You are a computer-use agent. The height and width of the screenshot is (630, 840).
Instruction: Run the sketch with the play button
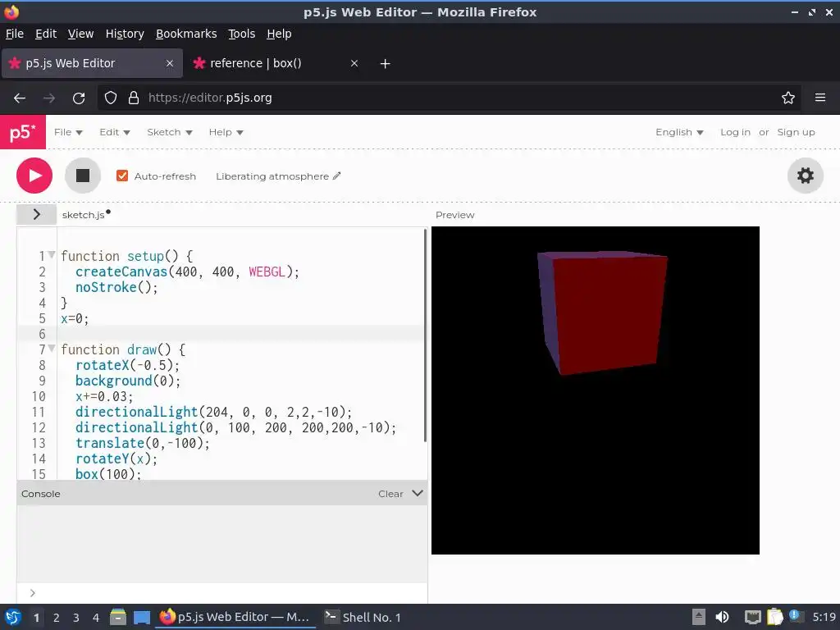[x=34, y=176]
